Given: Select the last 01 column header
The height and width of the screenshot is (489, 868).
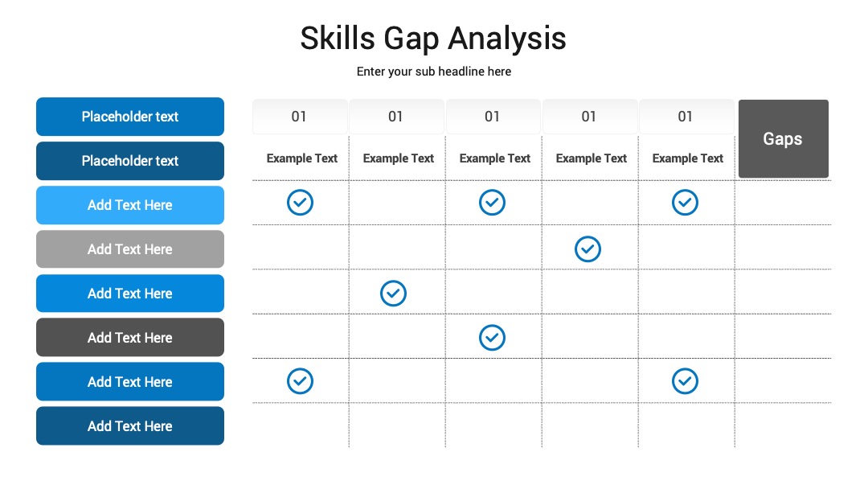Looking at the screenshot, I should (x=686, y=117).
